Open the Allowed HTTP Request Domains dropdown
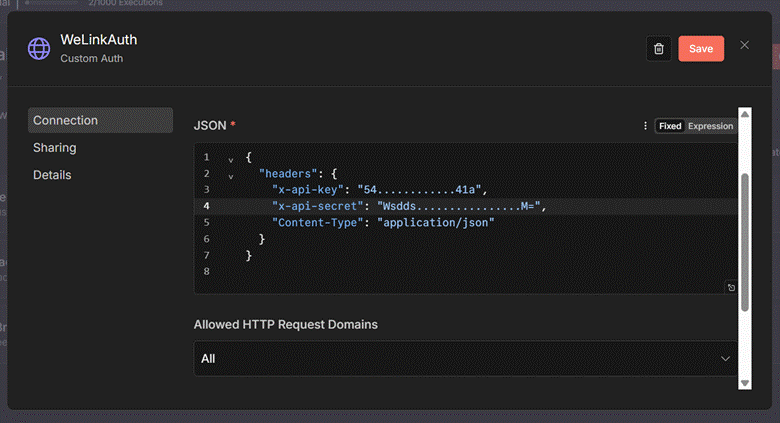 point(466,358)
